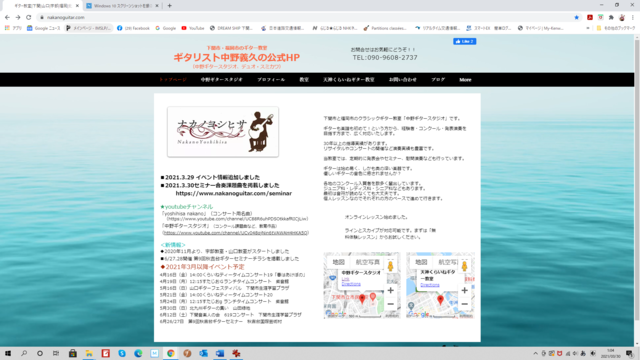This screenshot has height=360, width=640.
Task: Click the Link text in left map popup
Action: point(345,279)
